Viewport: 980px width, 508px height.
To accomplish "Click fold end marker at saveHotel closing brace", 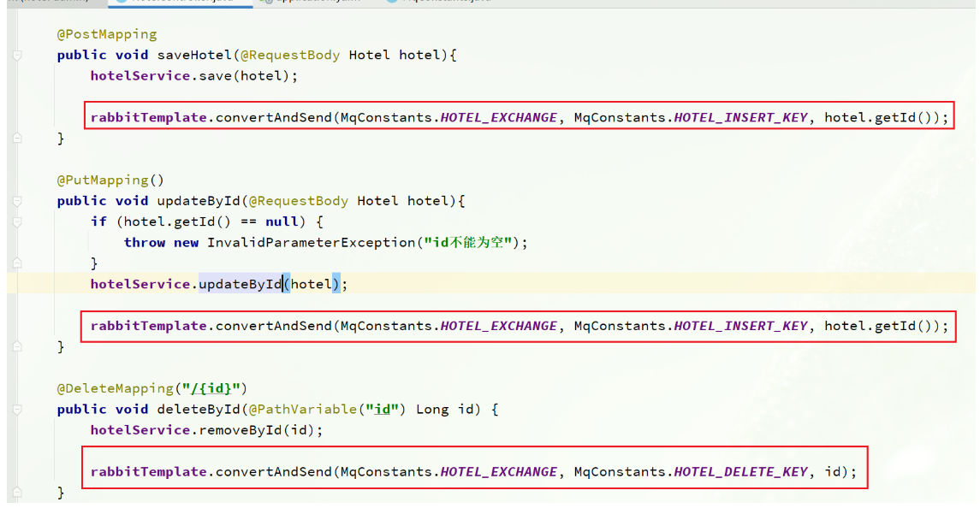I will pos(17,138).
